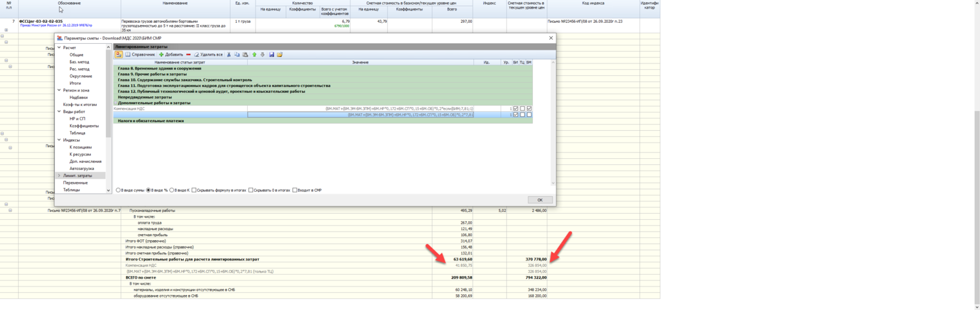
Task: Select 'Округление' in the settings tree
Action: (x=81, y=77)
